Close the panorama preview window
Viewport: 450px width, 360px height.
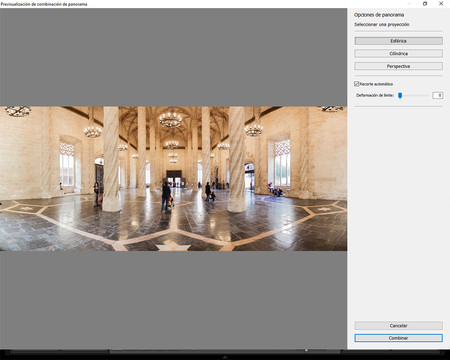(x=441, y=4)
